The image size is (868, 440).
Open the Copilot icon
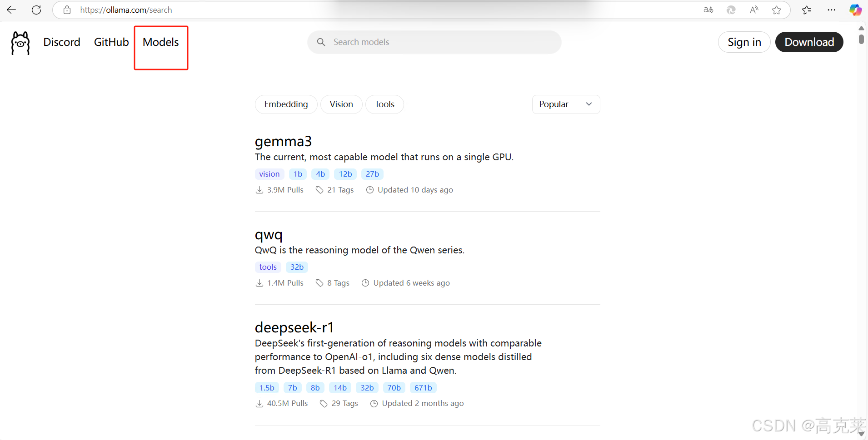855,10
